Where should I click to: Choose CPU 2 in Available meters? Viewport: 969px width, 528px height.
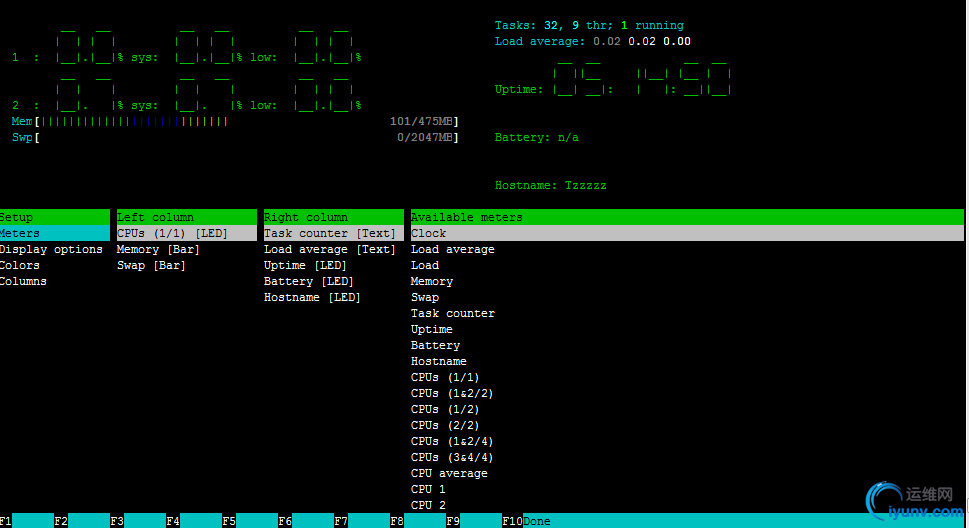428,505
